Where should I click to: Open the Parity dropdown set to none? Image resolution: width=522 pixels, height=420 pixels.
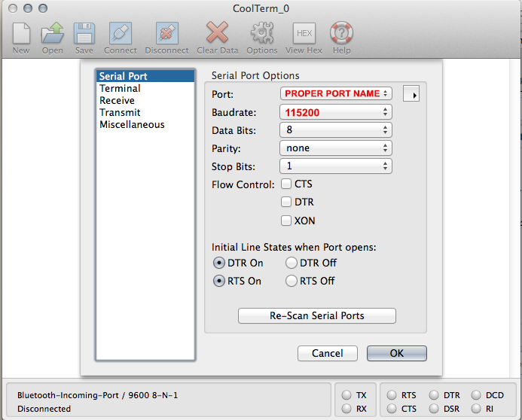[x=336, y=148]
